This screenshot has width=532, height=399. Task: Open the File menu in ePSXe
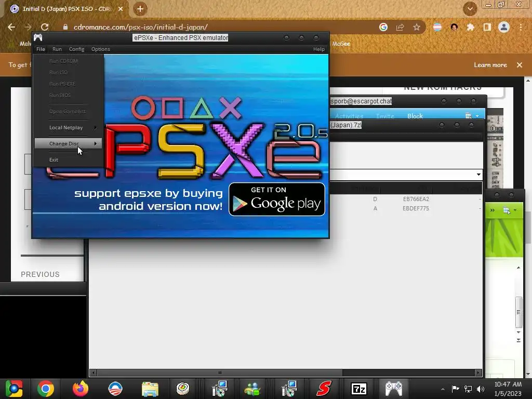(41, 49)
